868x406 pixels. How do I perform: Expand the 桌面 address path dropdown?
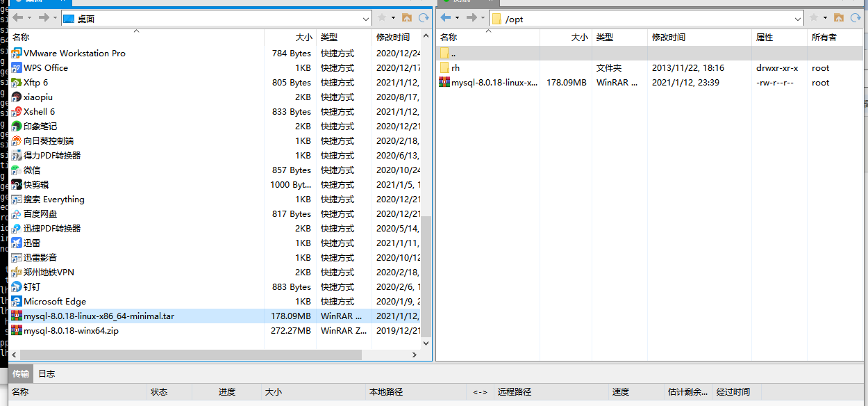pyautogui.click(x=366, y=19)
